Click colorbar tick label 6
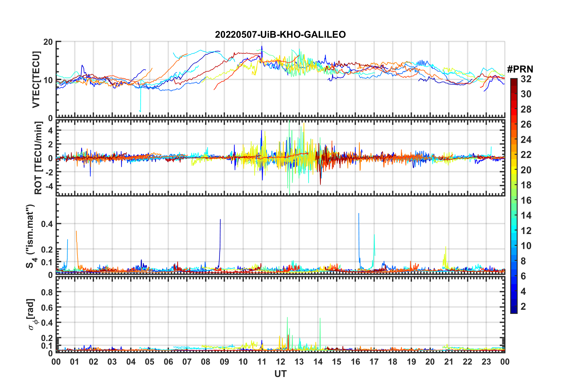Screen dimensions: 561x392 click(523, 276)
